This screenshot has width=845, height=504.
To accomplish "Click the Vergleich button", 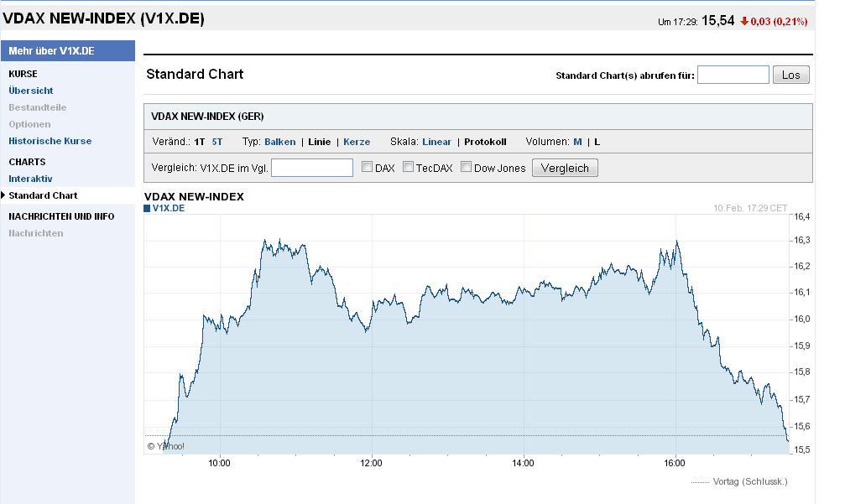I will (x=565, y=168).
